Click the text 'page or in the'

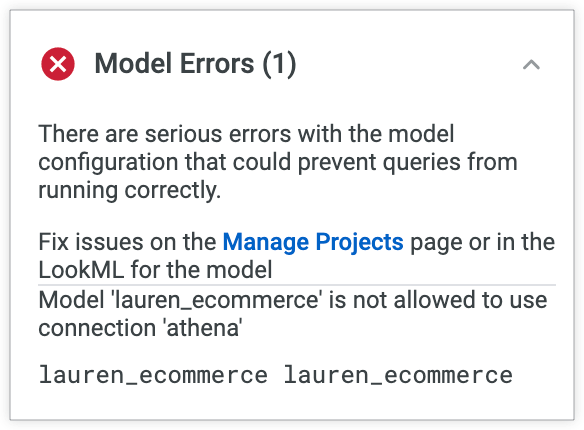(x=482, y=242)
